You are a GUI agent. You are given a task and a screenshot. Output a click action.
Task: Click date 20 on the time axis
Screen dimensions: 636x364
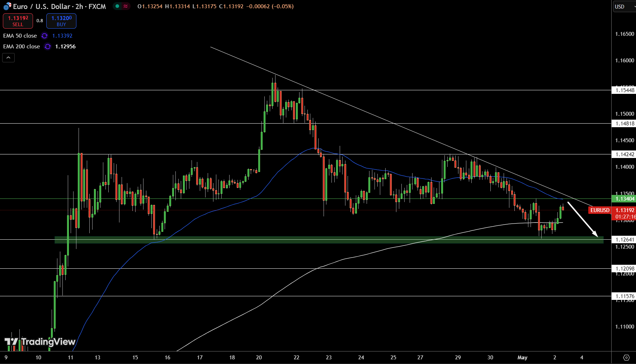[259, 358]
